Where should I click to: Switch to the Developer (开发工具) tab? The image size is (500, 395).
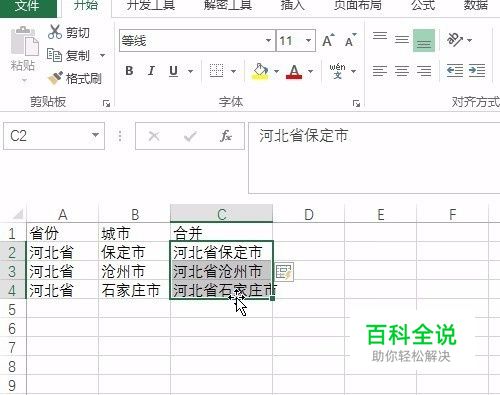click(x=151, y=5)
